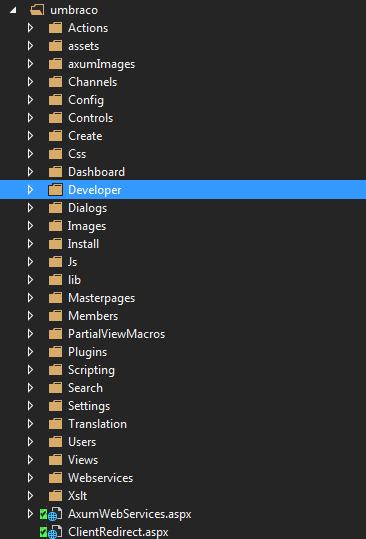Viewport: 366px width, 539px height.
Task: Select the Xslt folder label
Action: click(78, 496)
